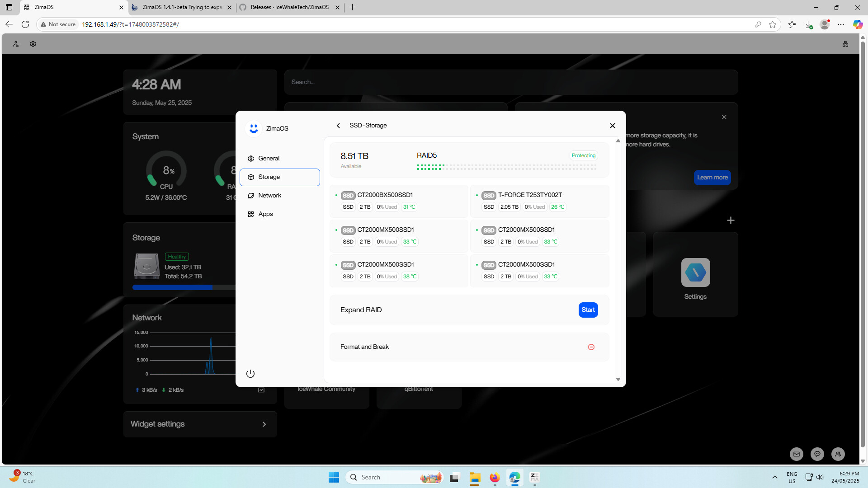Click scroll-down arrow of settings panel
Image resolution: width=868 pixels, height=488 pixels.
(618, 380)
